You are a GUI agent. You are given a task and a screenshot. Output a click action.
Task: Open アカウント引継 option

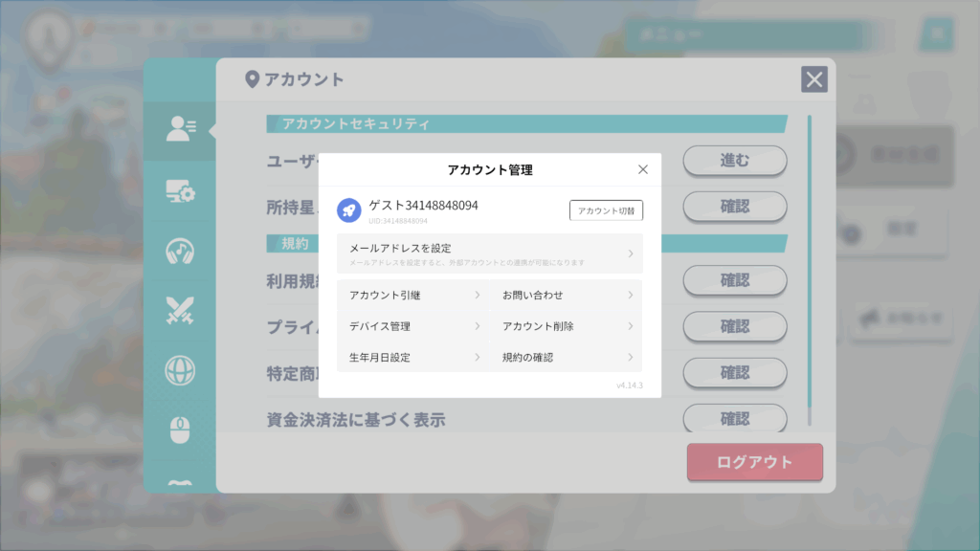[x=413, y=296]
